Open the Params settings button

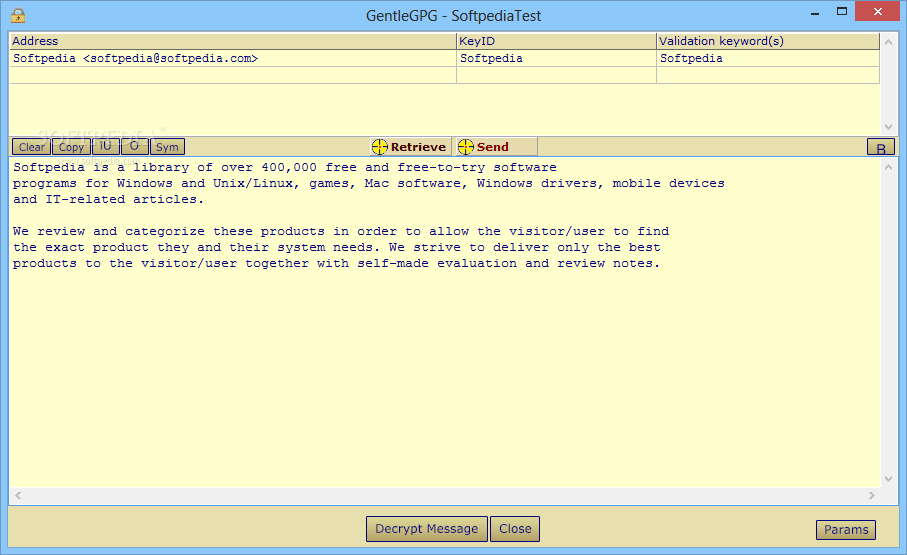(x=846, y=530)
